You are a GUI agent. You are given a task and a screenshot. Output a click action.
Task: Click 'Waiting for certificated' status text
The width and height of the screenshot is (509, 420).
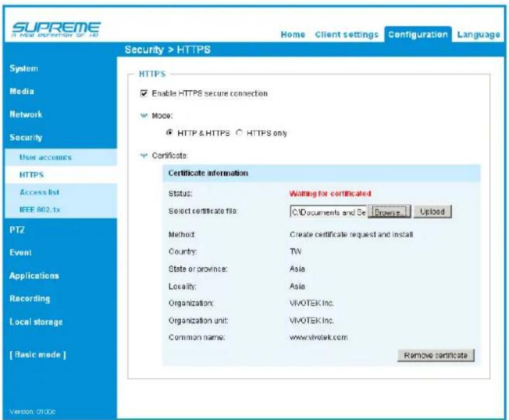[330, 194]
